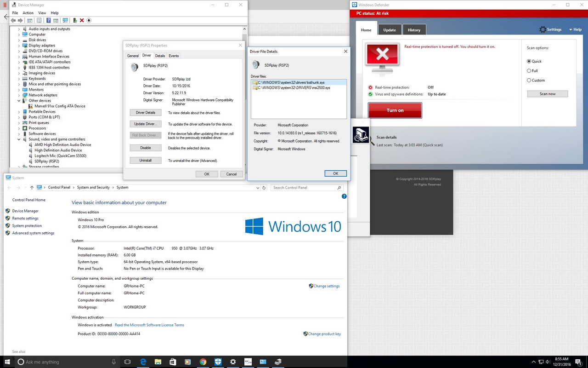This screenshot has width=588, height=368.
Task: Expand the Network adapters node
Action: point(19,95)
